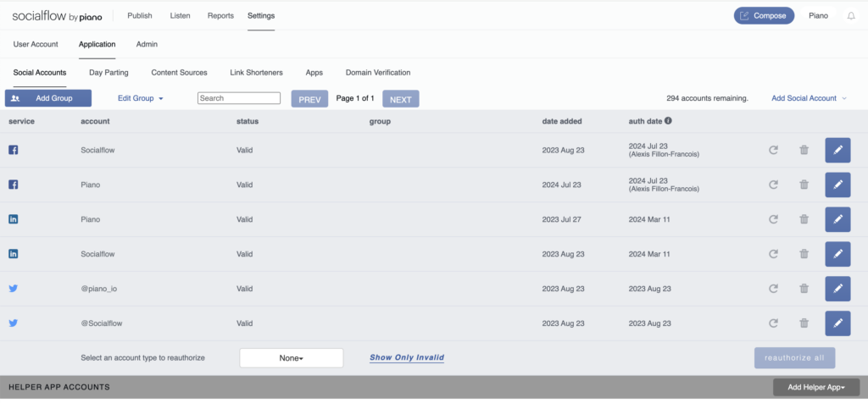Switch to the Admin tab

[147, 44]
